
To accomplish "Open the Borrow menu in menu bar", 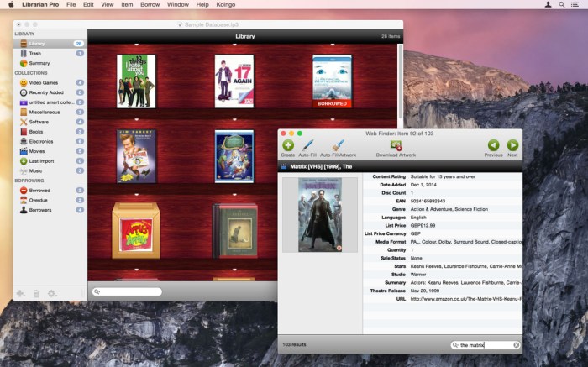I will click(x=149, y=5).
